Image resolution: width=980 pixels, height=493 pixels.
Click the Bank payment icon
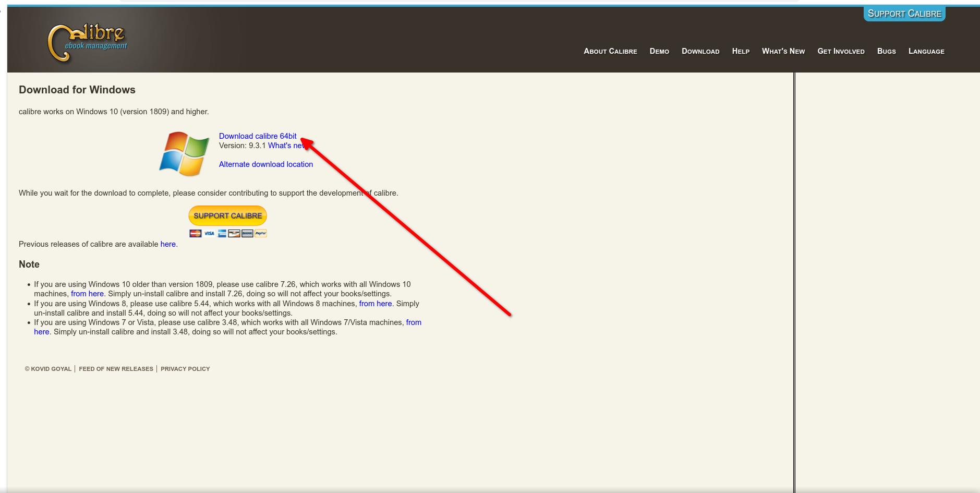pos(247,233)
